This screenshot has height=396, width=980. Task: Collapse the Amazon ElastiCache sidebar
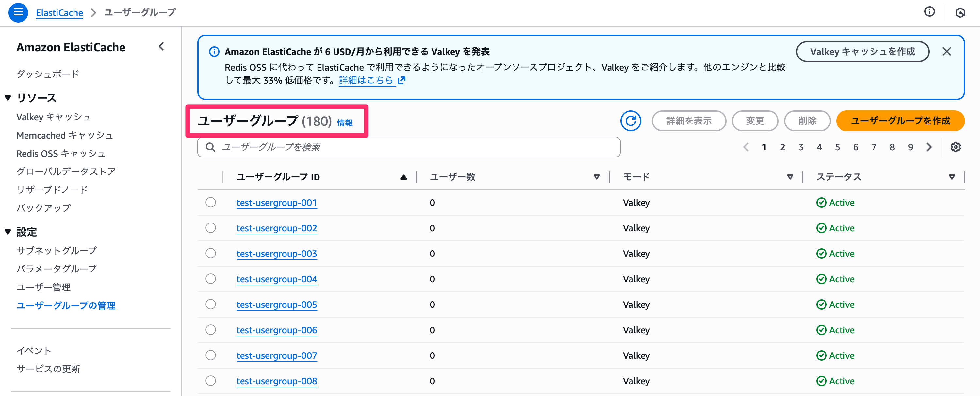pos(161,47)
